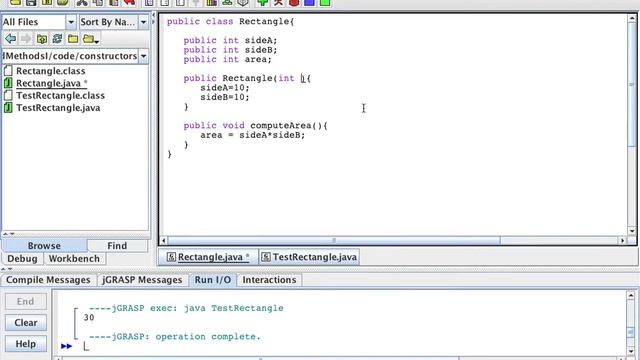
Task: Click the 'sideA=10;' statement
Action: [224, 88]
